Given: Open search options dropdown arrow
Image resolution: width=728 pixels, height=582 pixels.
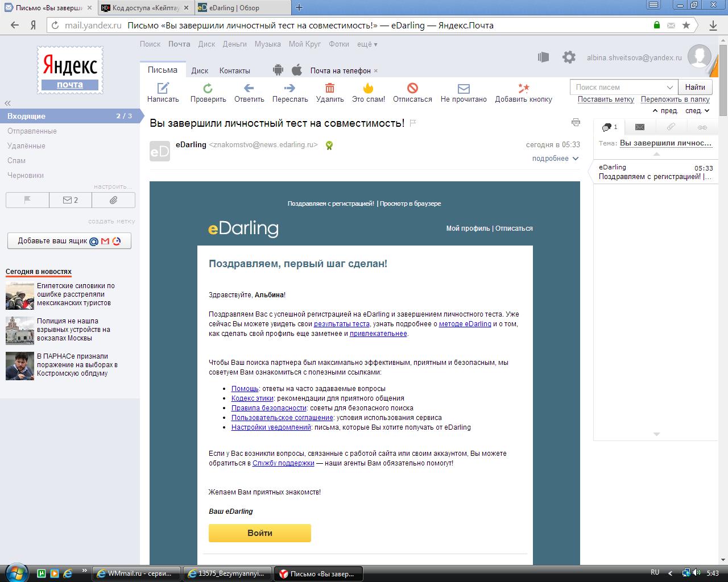Looking at the screenshot, I should point(670,87).
